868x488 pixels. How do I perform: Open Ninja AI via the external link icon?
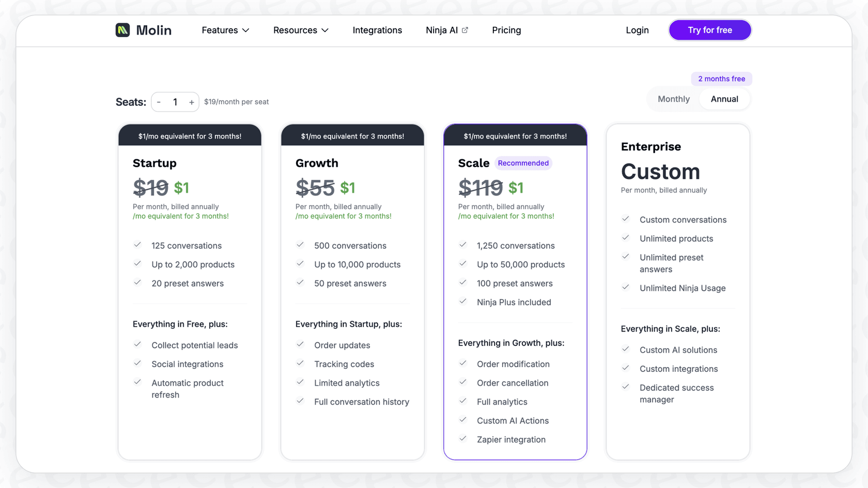(464, 30)
